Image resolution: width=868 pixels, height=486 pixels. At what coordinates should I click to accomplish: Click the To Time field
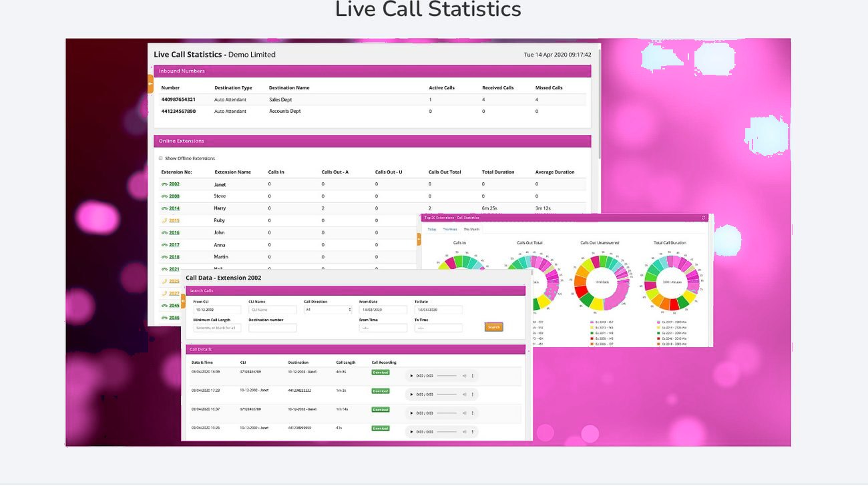point(438,328)
